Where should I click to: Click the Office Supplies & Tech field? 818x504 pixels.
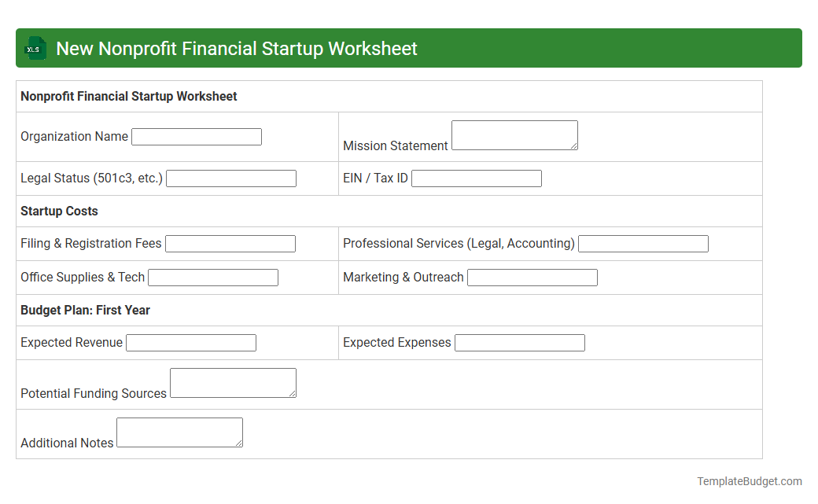coord(212,277)
